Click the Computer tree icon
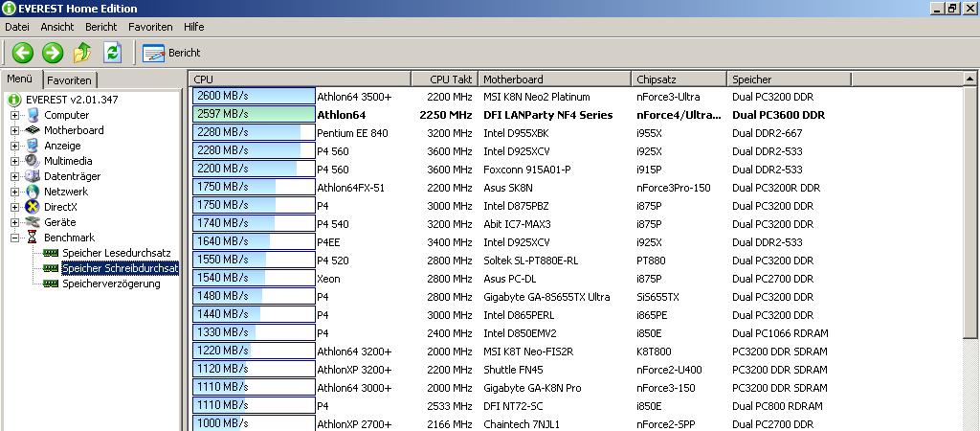This screenshot has height=431, width=980. pos(33,115)
